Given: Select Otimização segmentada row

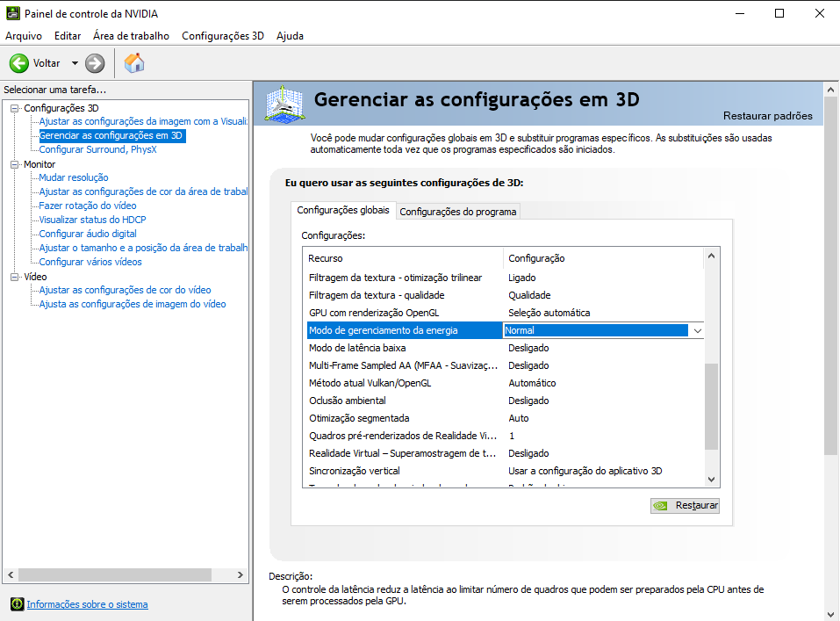Looking at the screenshot, I should pos(506,418).
